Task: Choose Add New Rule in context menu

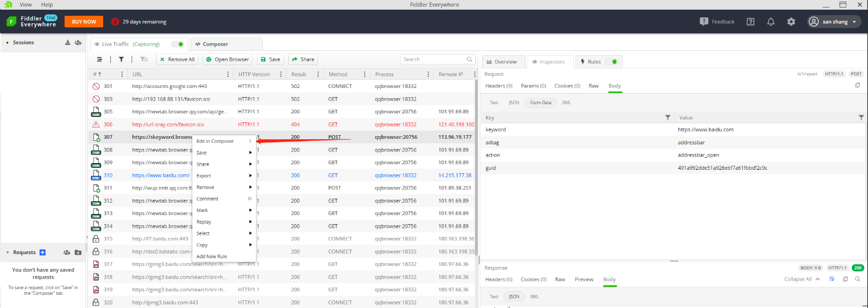Action: click(x=224, y=257)
